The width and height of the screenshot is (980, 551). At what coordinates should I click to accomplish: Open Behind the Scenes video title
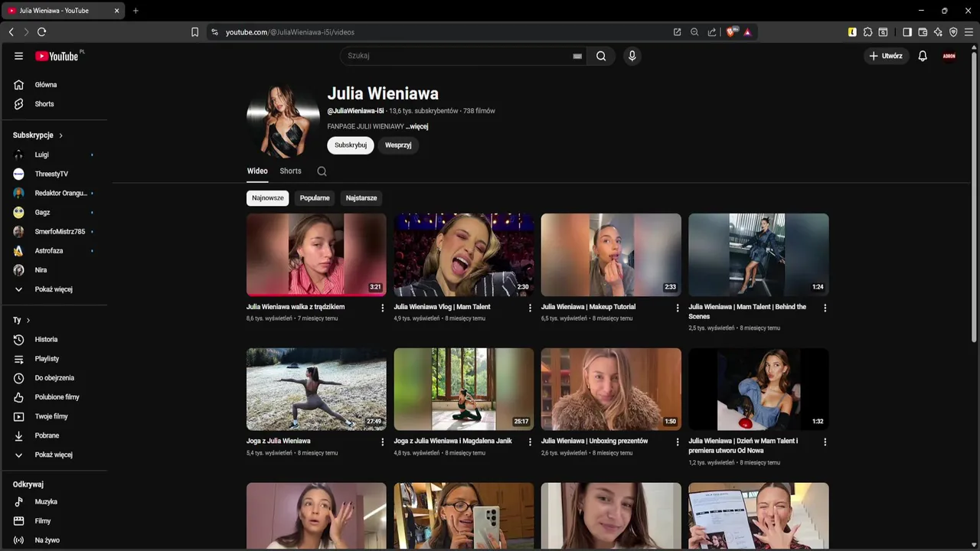point(747,311)
